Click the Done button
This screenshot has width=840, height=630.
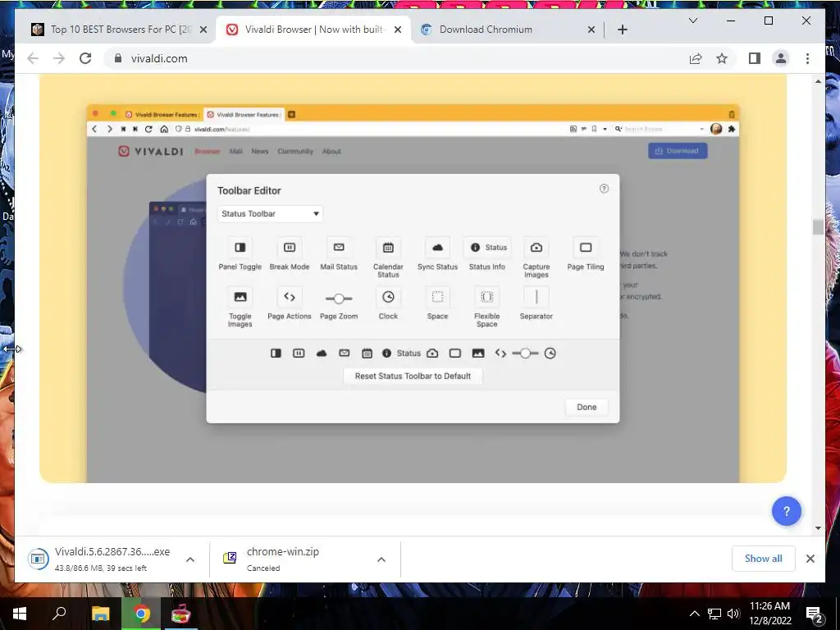(x=587, y=407)
